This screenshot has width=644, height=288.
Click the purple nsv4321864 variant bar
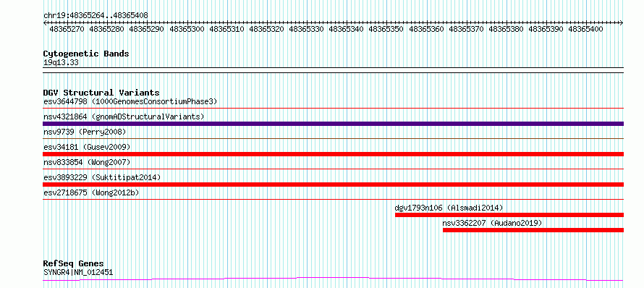tap(333, 124)
